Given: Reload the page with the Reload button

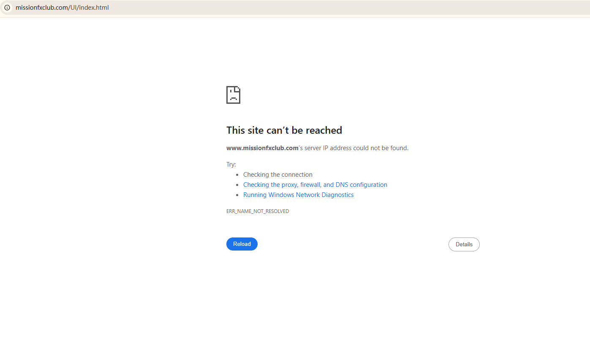Looking at the screenshot, I should pos(242,244).
